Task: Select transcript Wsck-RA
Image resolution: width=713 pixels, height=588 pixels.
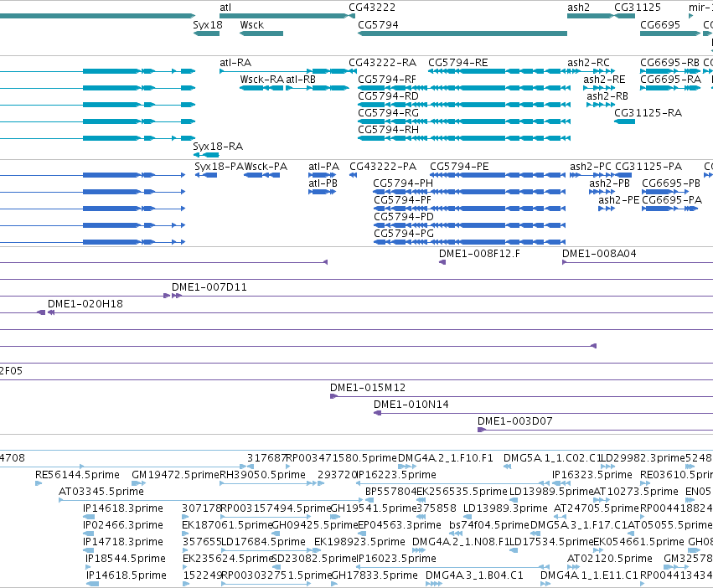Action: (x=262, y=80)
